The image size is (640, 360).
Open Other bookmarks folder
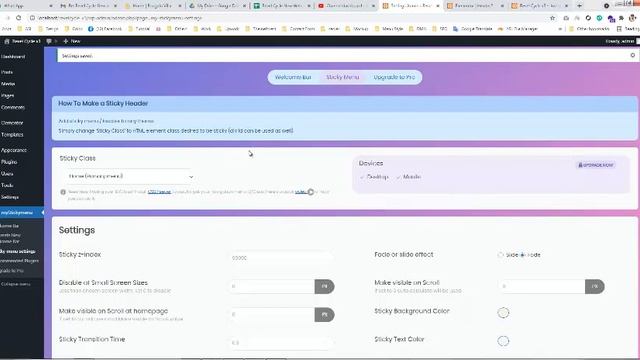[589, 29]
